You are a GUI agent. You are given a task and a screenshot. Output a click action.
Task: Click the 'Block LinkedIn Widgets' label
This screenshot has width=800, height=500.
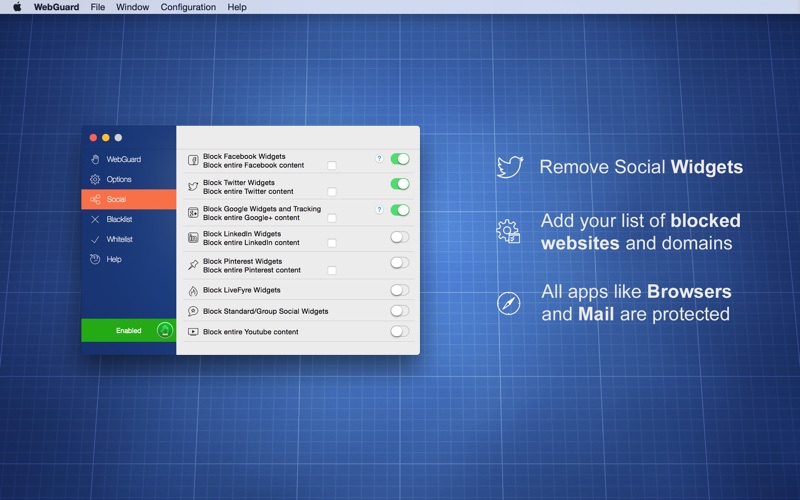click(x=242, y=234)
